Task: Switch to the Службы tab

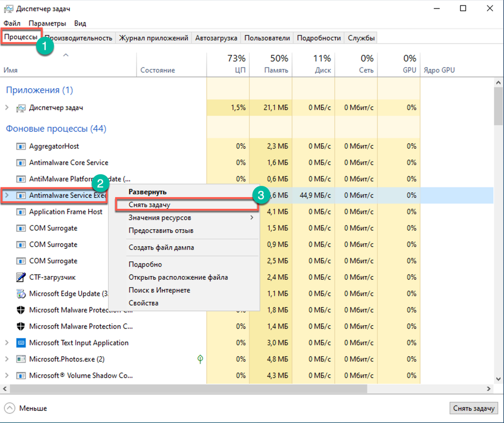Action: (x=361, y=38)
